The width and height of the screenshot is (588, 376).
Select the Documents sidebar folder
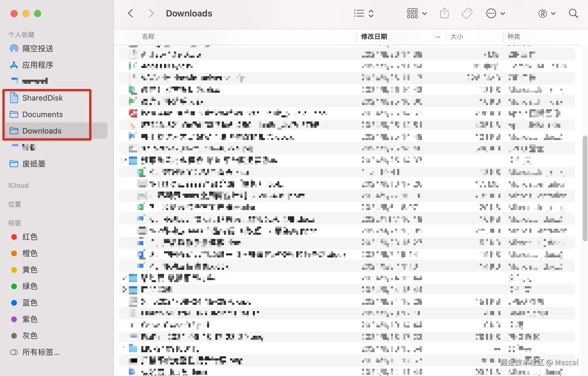pos(42,114)
